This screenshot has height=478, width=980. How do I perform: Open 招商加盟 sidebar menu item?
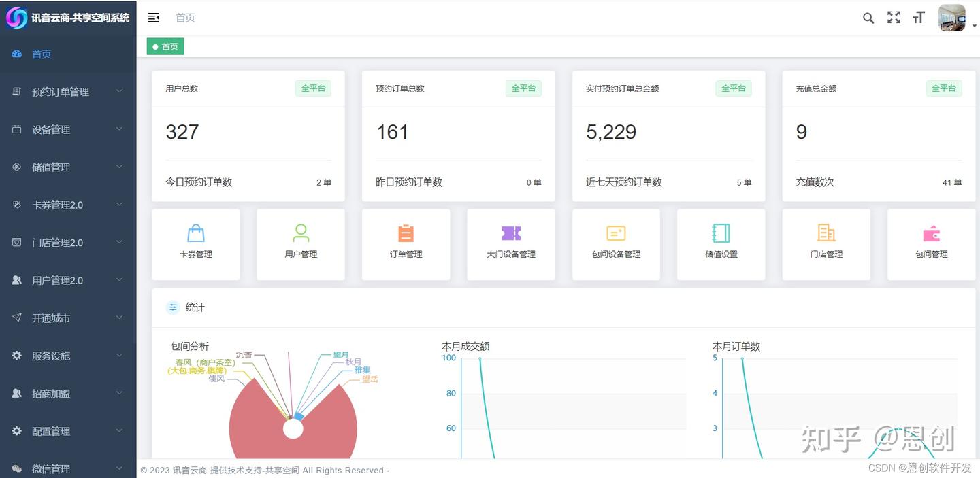point(68,393)
